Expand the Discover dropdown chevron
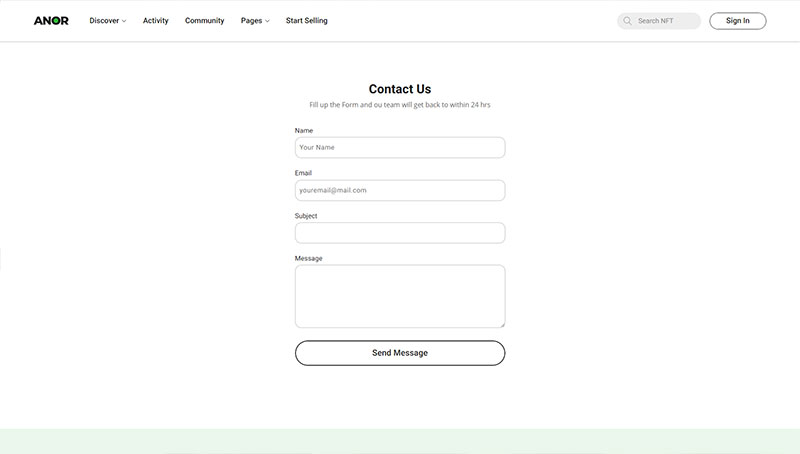Viewport: 800px width, 454px height. tap(124, 21)
